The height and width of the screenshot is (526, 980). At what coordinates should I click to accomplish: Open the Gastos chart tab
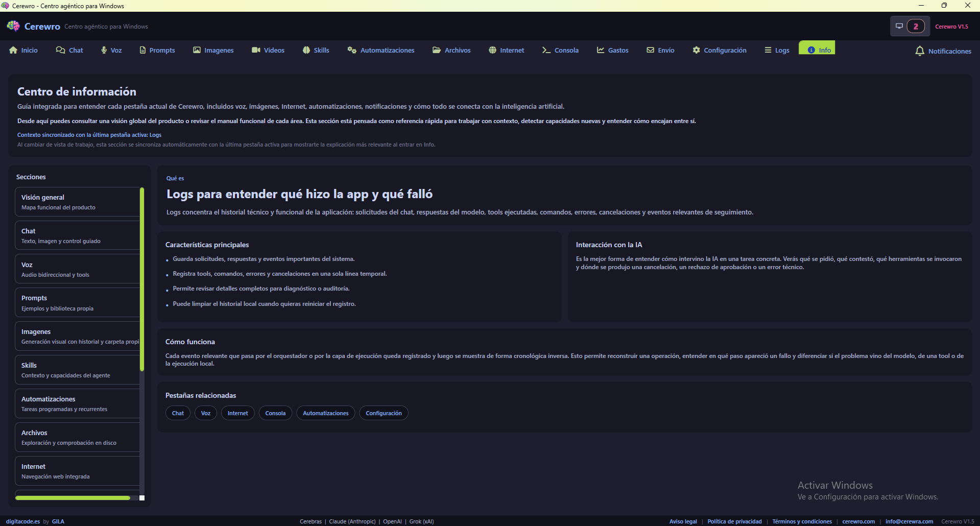pyautogui.click(x=613, y=50)
